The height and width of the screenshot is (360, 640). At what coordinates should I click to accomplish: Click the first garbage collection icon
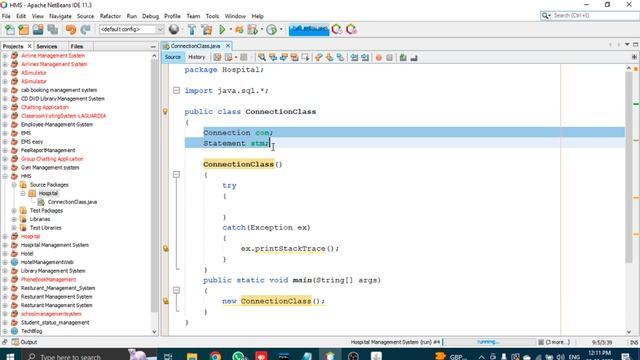point(337,29)
